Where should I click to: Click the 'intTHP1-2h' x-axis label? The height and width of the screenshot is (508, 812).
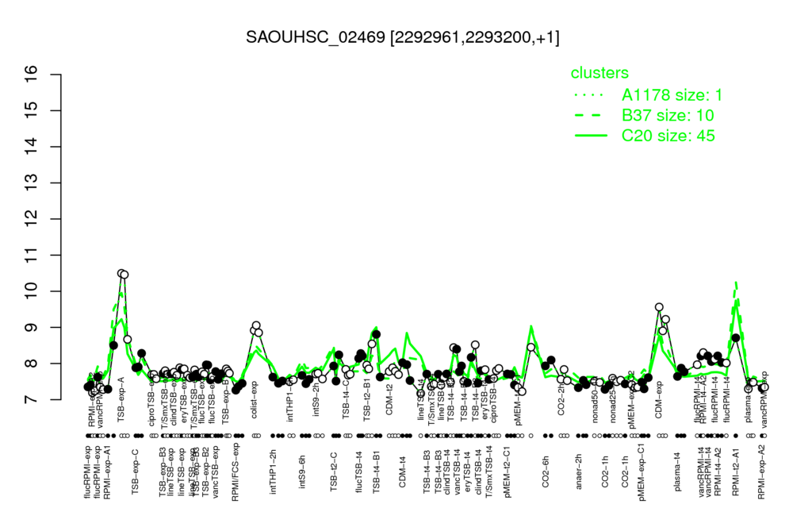coord(274,471)
